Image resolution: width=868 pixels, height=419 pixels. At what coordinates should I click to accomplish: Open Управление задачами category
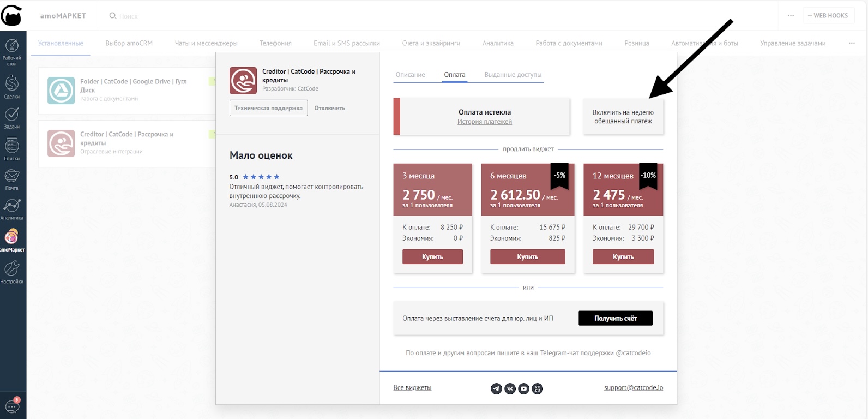(793, 43)
